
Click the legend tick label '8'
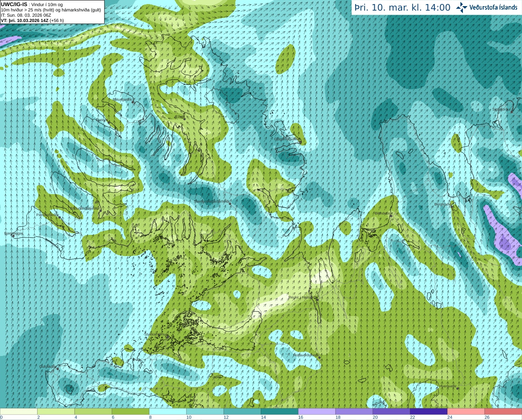click(x=150, y=417)
